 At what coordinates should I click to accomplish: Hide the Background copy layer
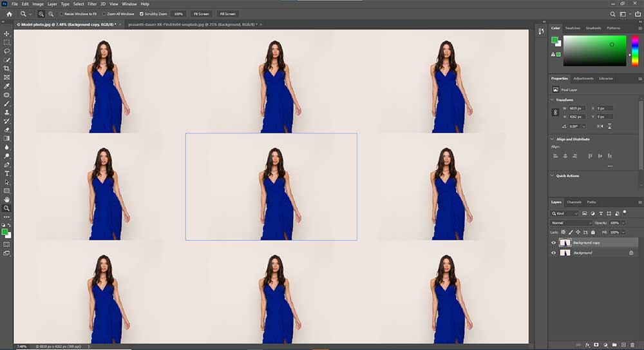(553, 242)
